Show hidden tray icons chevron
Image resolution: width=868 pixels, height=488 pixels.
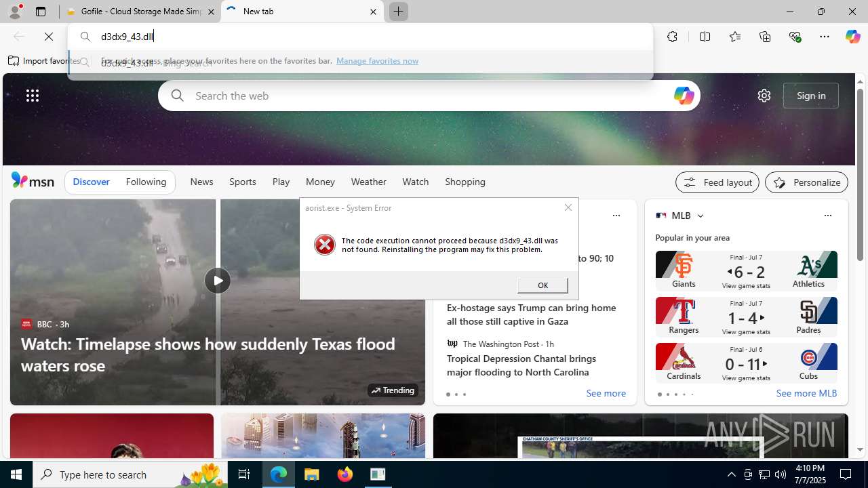(731, 474)
